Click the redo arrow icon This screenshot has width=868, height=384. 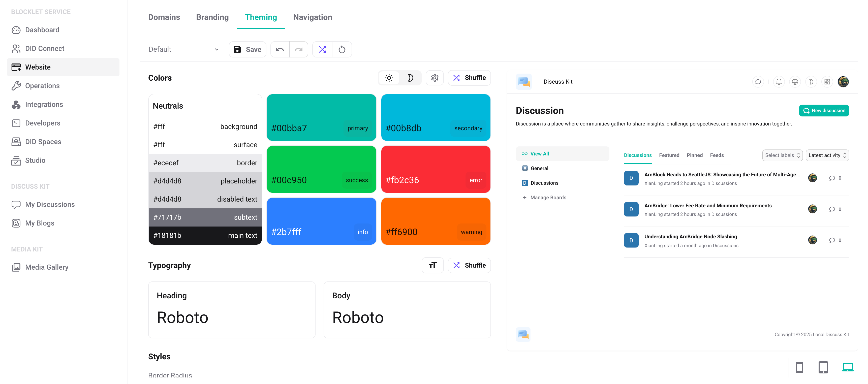pyautogui.click(x=299, y=50)
